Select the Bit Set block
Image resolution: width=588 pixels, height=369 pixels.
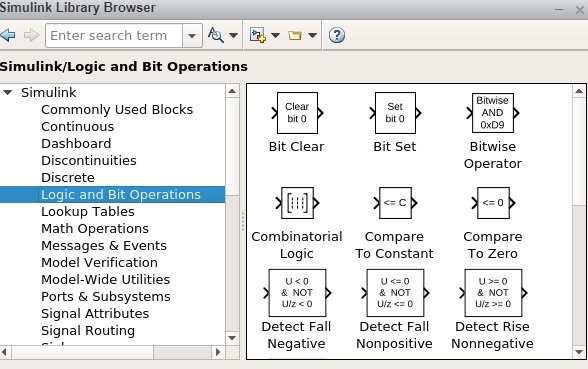click(x=395, y=113)
